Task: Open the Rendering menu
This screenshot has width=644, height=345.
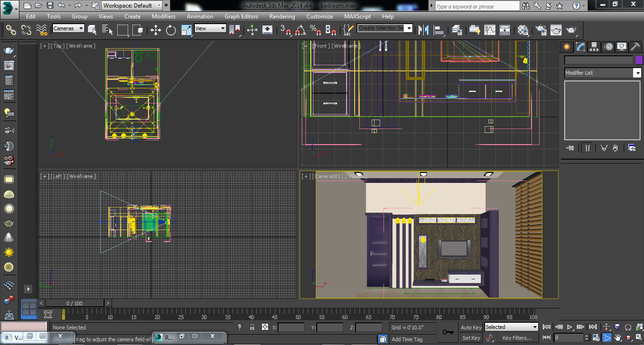Action: click(282, 17)
